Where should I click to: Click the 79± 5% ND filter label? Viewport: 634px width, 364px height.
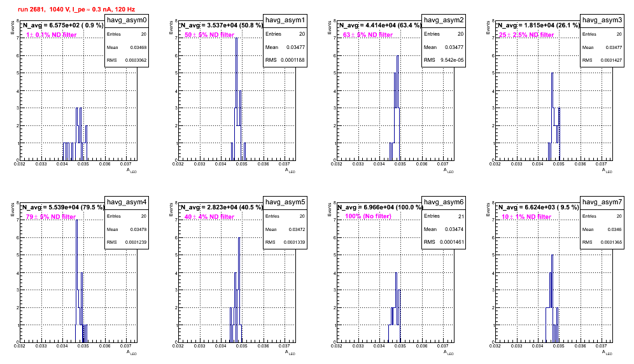pyautogui.click(x=51, y=217)
